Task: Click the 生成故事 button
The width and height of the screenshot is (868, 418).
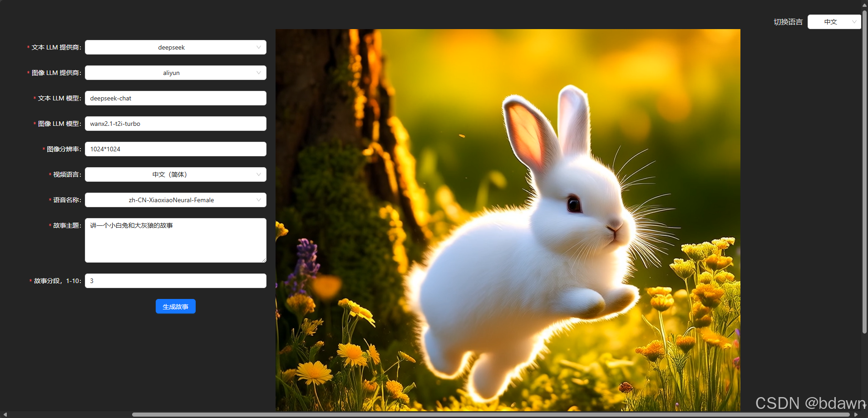Action: point(176,306)
